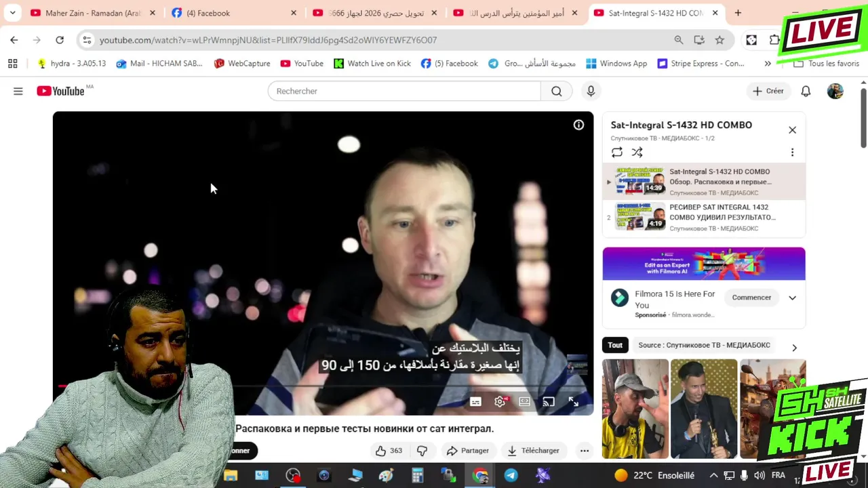Switch to the 2026 لجهاز 5666 tab

pos(376,13)
